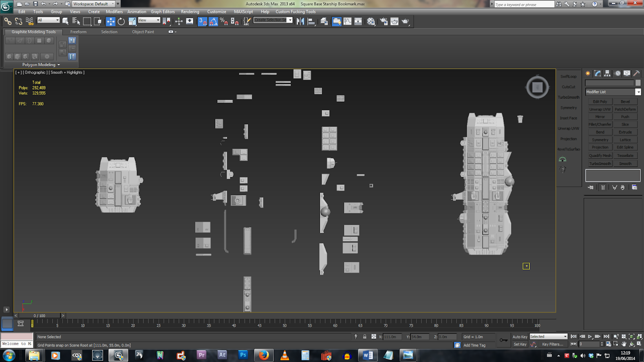Open the Modifier List dropdown
The width and height of the screenshot is (644, 362).
[x=613, y=92]
